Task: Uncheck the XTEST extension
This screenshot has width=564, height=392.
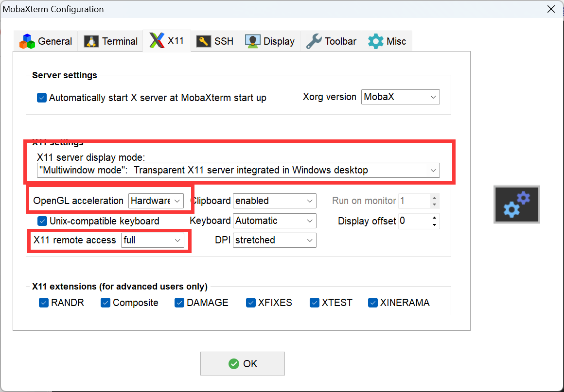Action: [x=315, y=303]
